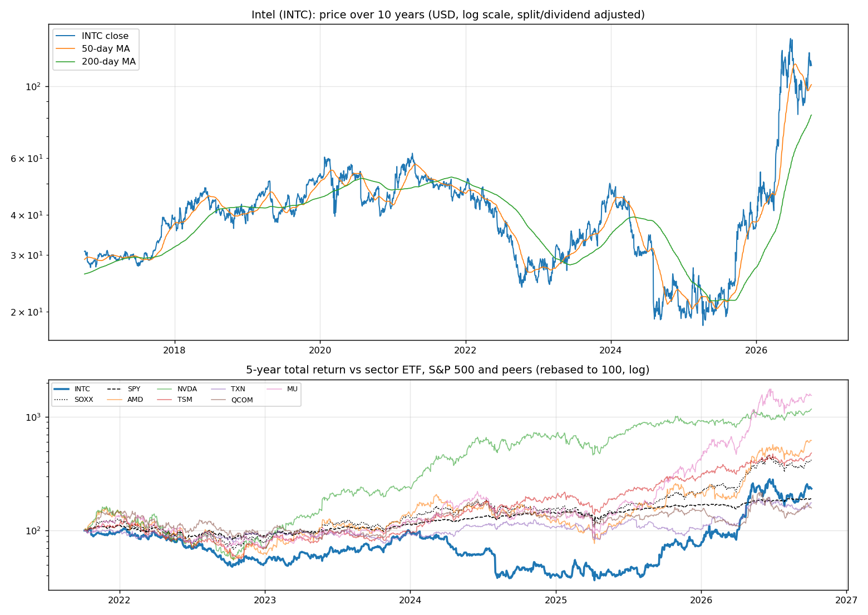Screen dimensions: 868x615
Task: Click 'TSM' legend entry
Action: click(x=175, y=400)
